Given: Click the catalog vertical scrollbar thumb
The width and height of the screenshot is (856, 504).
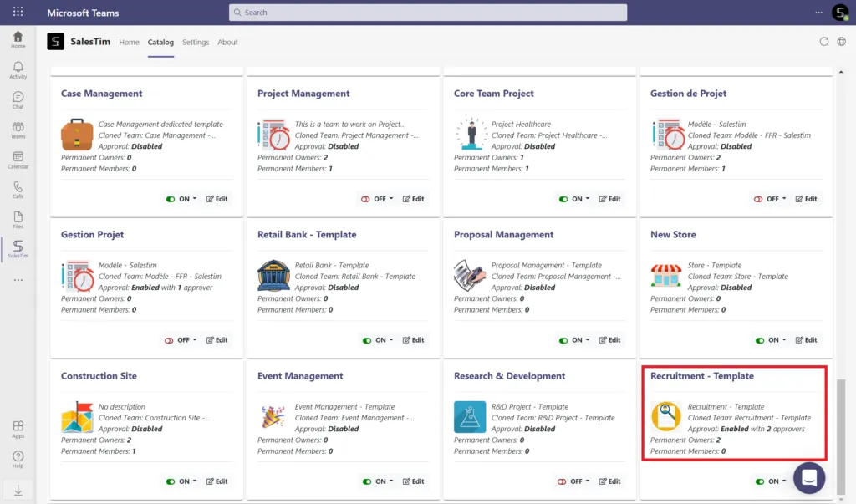Looking at the screenshot, I should (841, 437).
